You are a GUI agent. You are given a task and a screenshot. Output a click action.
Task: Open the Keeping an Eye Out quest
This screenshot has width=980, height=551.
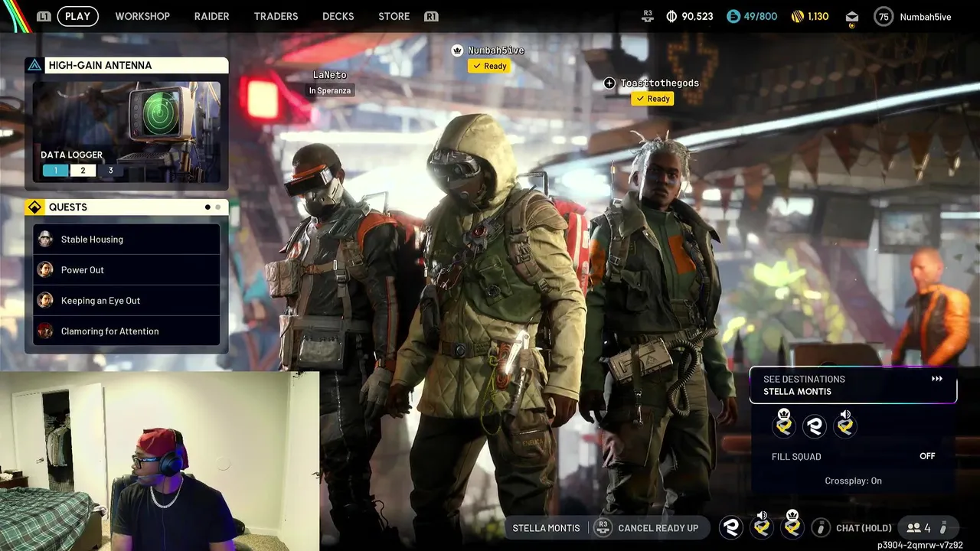point(126,300)
